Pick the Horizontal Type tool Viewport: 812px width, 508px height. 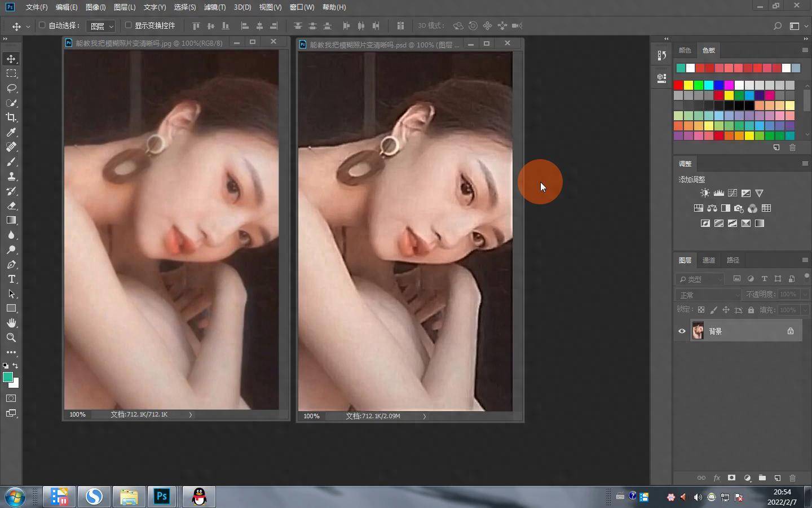11,279
